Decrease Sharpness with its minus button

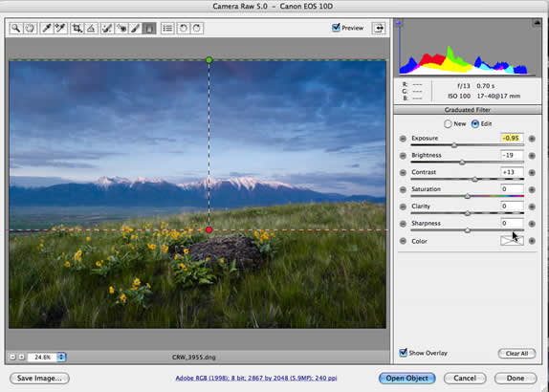click(x=403, y=224)
